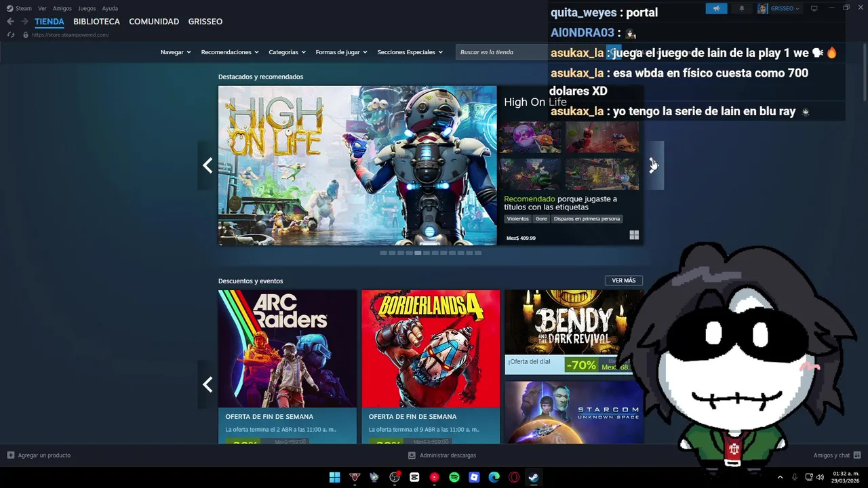Screen dimensions: 868x488
Task: Click the Steam icon in the taskbar
Action: (x=534, y=477)
